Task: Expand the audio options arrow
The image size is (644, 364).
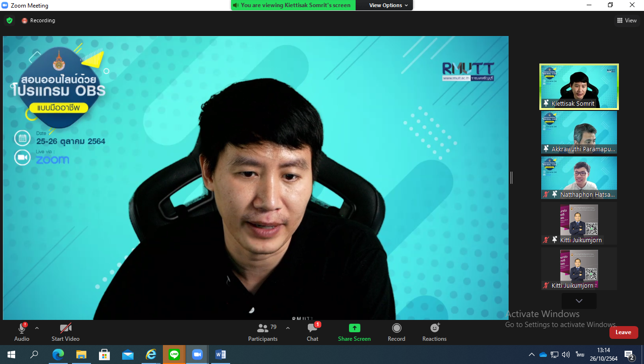Action: [x=37, y=328]
